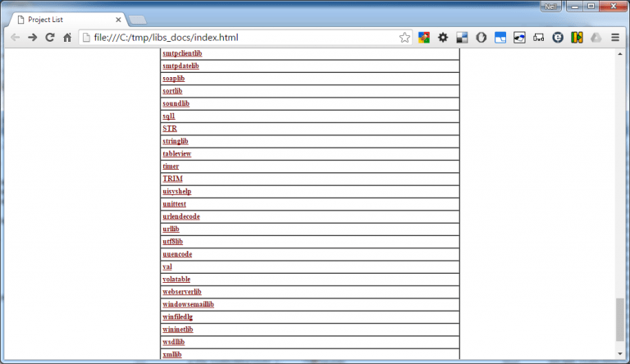Click the vertical scrollbar thumb
The width and height of the screenshot is (630, 364).
[x=620, y=320]
